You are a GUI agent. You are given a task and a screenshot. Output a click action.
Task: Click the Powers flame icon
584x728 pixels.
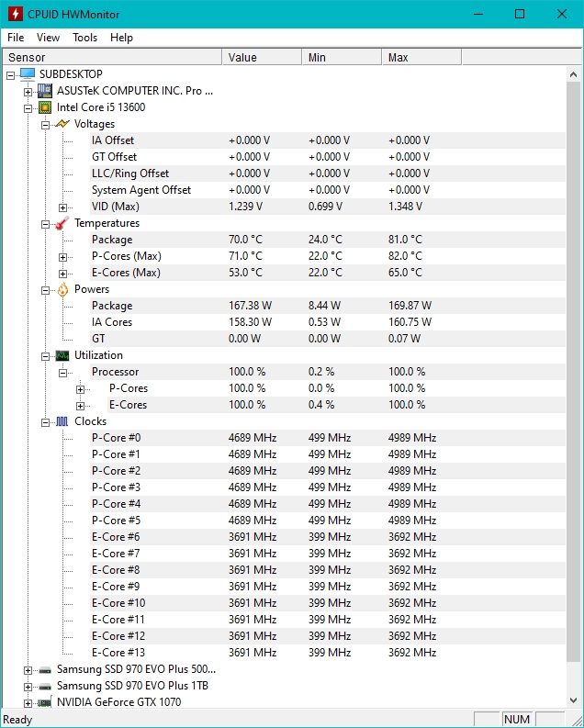62,289
